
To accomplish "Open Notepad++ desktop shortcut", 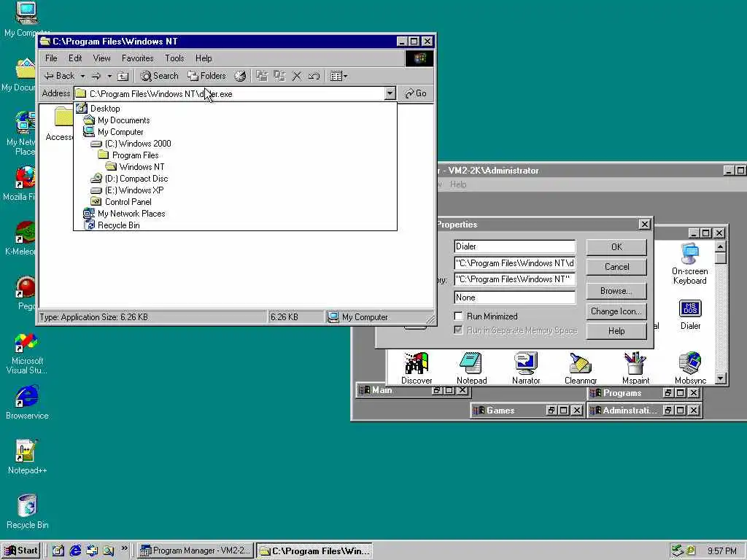I will pyautogui.click(x=27, y=456).
